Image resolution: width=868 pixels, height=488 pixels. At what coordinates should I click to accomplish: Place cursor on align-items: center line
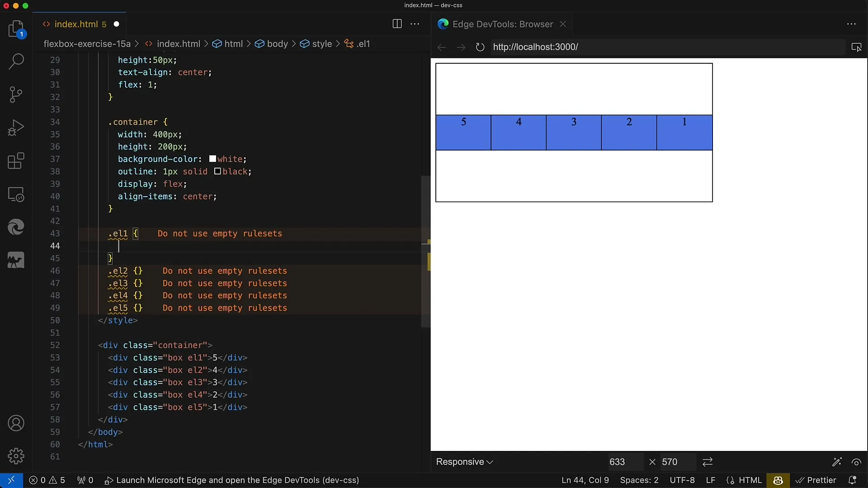[x=167, y=197]
